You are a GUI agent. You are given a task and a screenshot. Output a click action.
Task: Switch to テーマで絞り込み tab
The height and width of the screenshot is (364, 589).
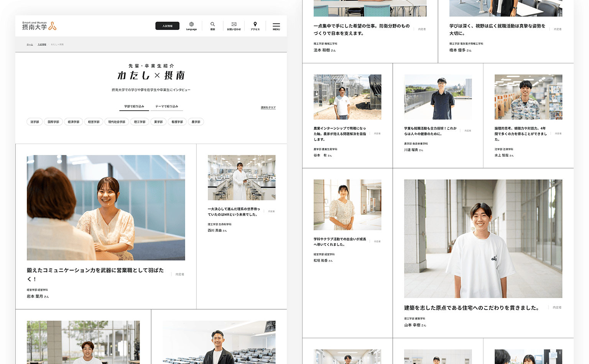tap(166, 107)
